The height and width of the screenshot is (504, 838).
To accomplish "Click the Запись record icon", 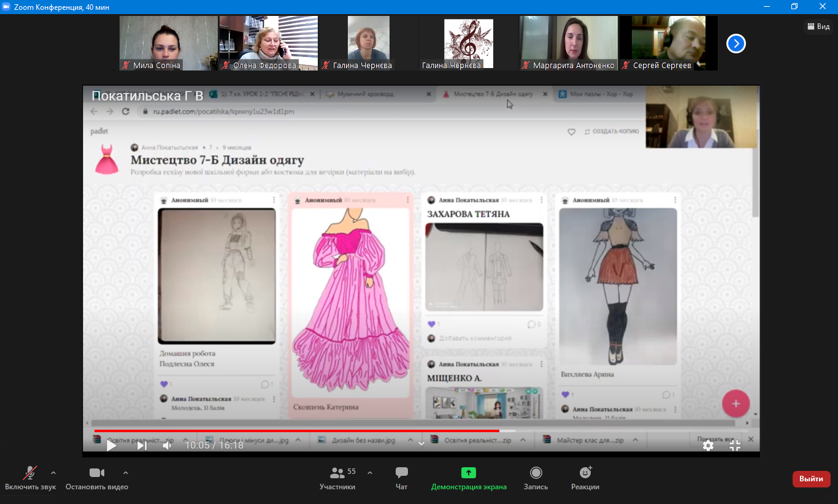I will (x=536, y=473).
